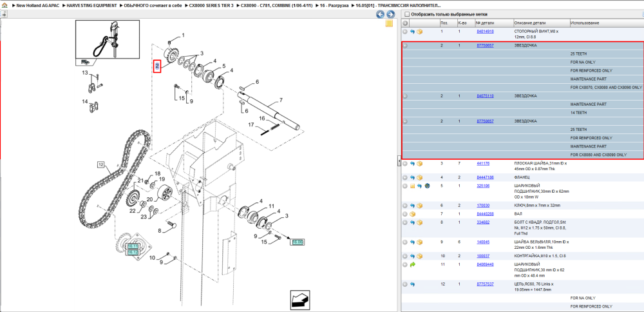The image size is (644, 312).
Task: Expand row for part 84814918
Action: (x=405, y=32)
